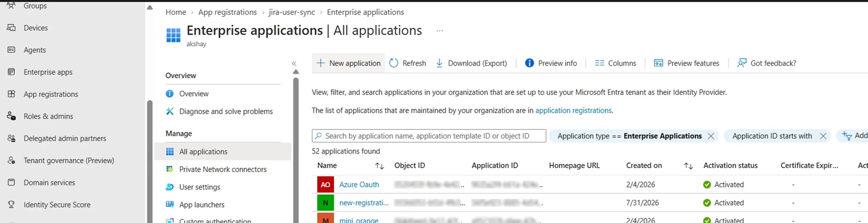Viewport: 868px width, 223px height.
Task: Click the Homepage URL column header
Action: [574, 166]
